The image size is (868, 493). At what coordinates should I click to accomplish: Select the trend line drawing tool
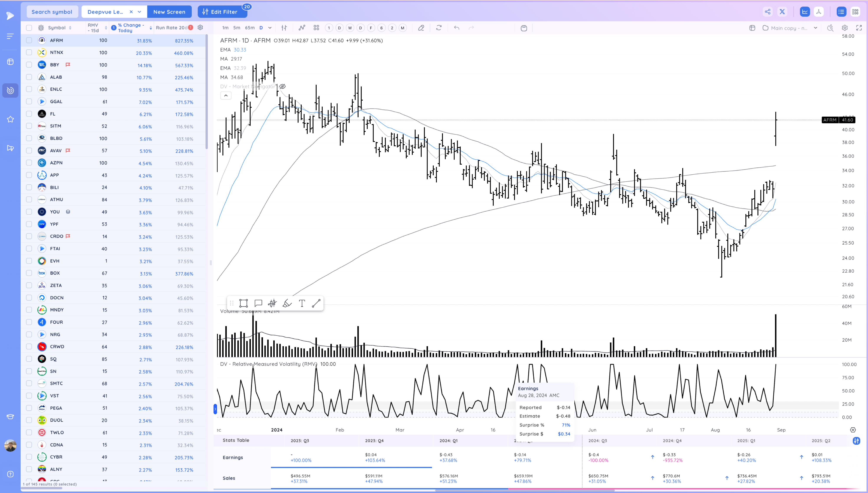click(x=316, y=303)
